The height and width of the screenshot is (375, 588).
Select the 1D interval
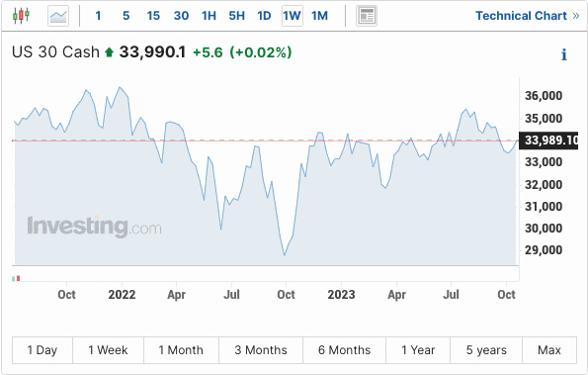coord(264,16)
